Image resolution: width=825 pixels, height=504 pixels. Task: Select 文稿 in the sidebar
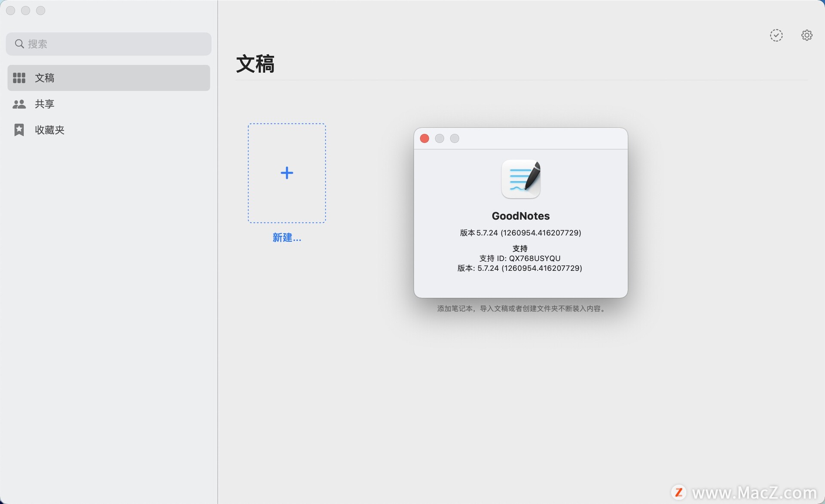(108, 78)
